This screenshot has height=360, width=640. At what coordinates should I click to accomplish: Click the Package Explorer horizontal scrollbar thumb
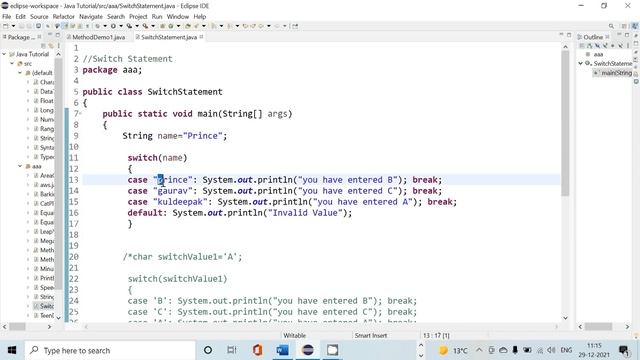click(x=17, y=327)
